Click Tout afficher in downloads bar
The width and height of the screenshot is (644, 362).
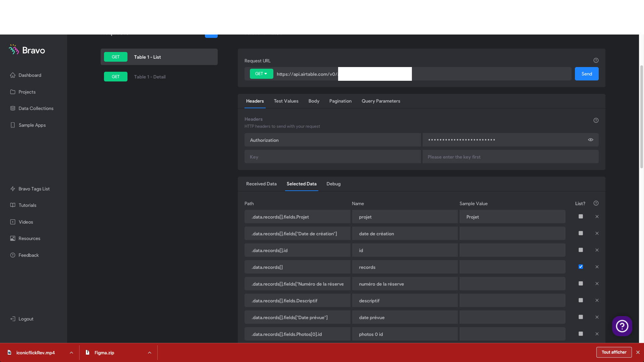point(614,352)
